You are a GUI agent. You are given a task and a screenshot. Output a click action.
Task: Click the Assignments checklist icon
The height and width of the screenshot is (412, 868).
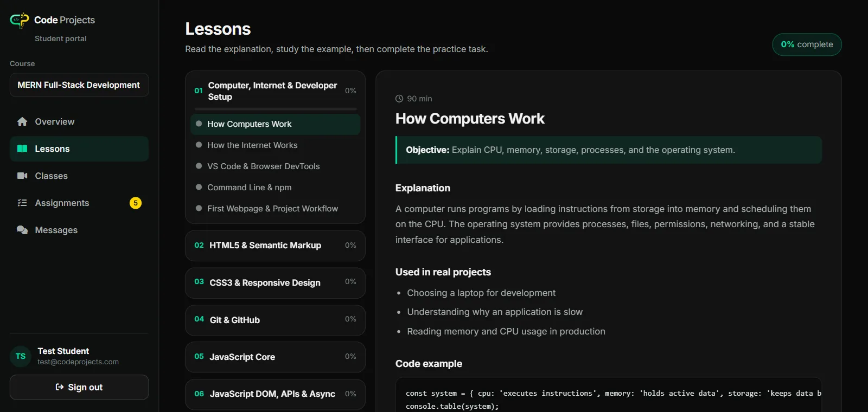22,203
